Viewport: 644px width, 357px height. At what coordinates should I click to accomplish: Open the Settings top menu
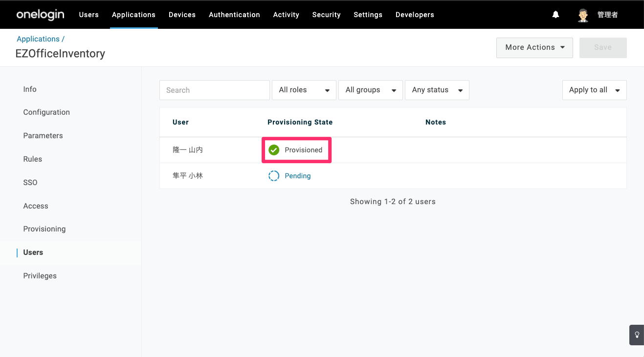click(368, 15)
